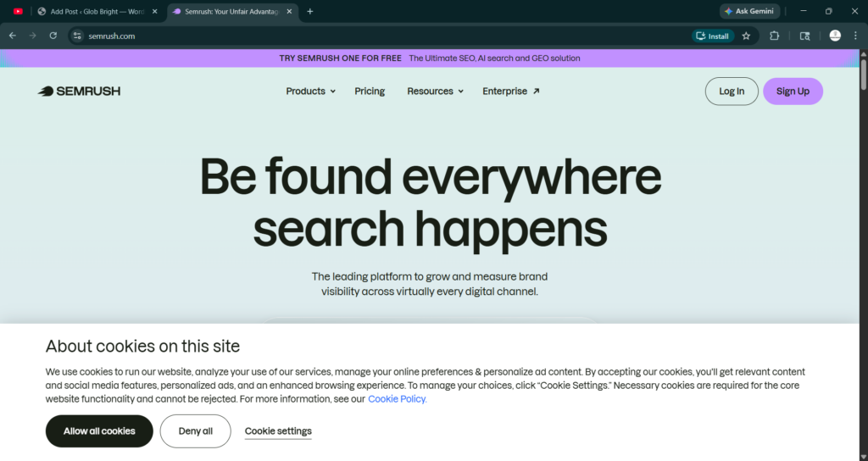Click the Semrush logo
The width and height of the screenshot is (868, 461).
(79, 92)
